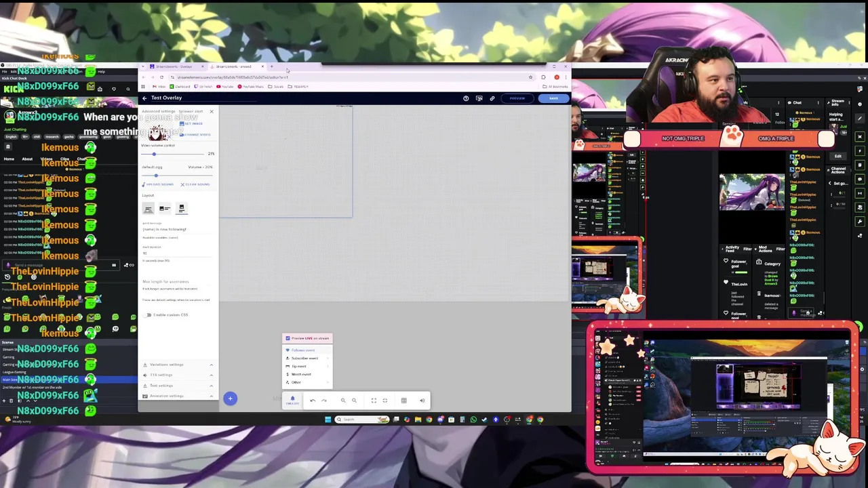Click CLEAR SOUND
This screenshot has height=488, width=868.
(x=195, y=184)
